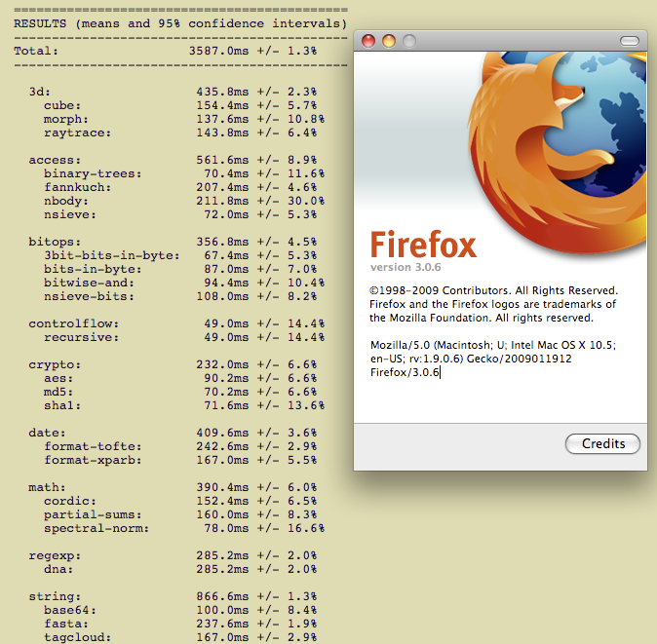
Task: Click the 'aes:' result row
Action: click(180, 378)
